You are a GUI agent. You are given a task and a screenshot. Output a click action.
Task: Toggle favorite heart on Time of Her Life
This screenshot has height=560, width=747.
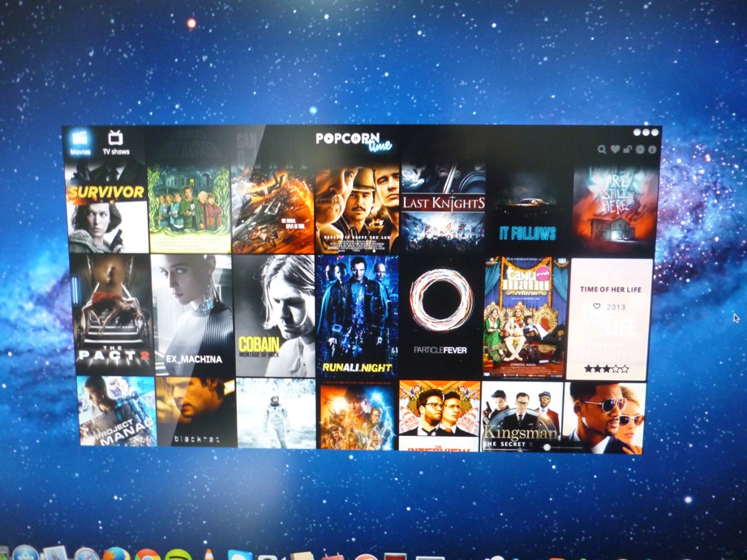596,306
